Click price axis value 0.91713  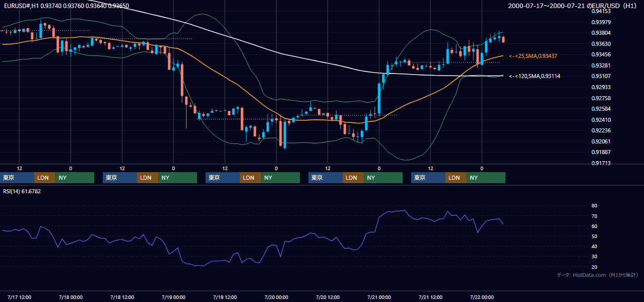[x=601, y=163]
